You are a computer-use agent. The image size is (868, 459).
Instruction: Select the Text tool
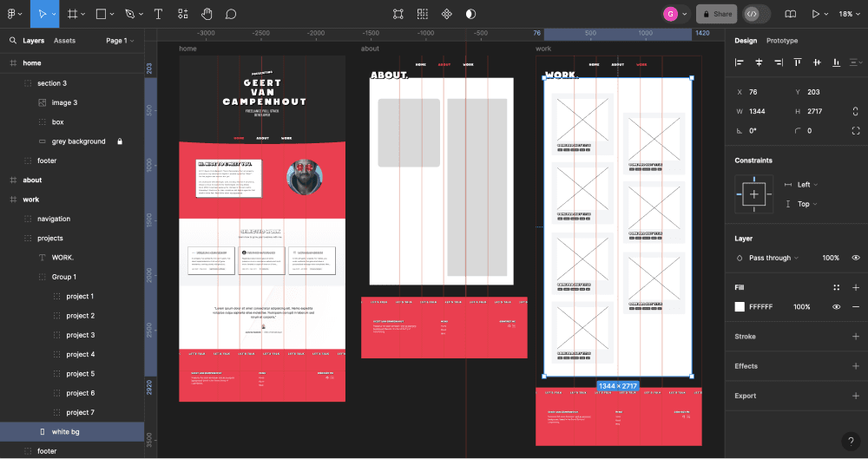pos(158,14)
